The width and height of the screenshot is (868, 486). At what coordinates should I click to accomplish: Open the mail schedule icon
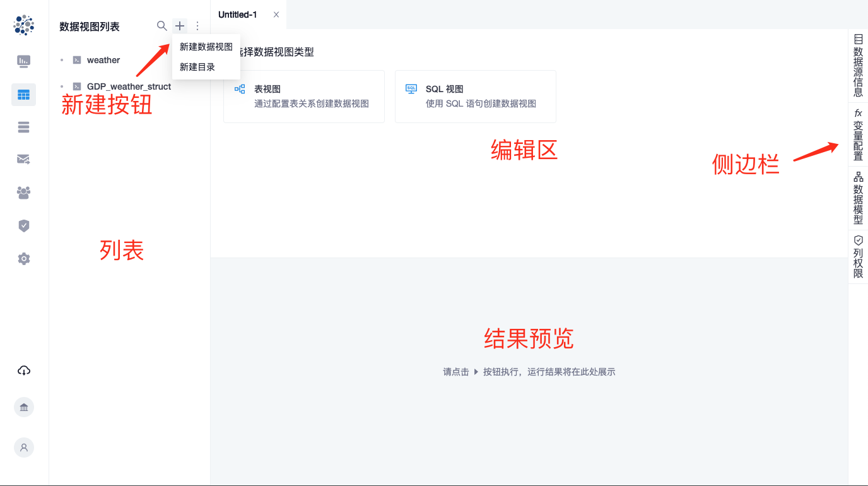tap(24, 160)
